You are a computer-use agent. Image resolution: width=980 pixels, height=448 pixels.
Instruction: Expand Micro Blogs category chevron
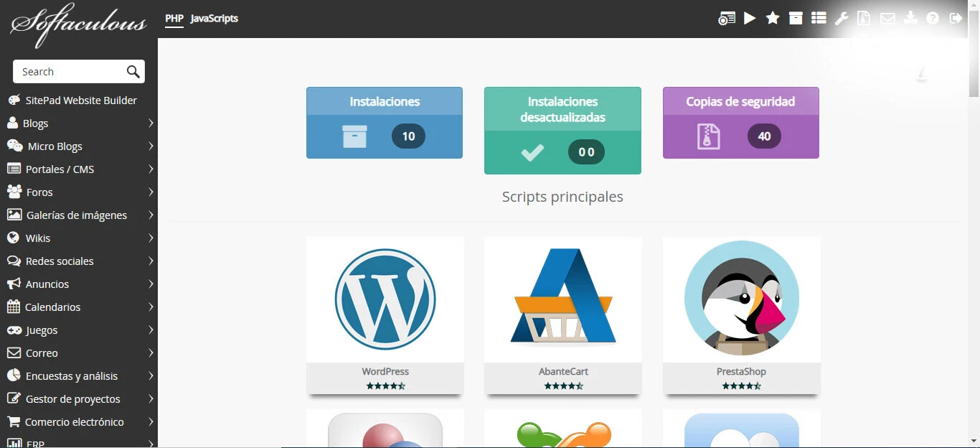click(151, 146)
